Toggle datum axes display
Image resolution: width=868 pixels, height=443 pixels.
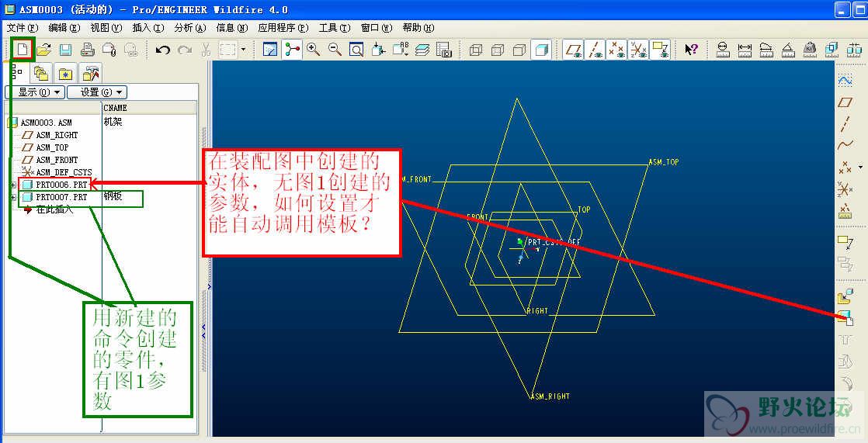595,50
